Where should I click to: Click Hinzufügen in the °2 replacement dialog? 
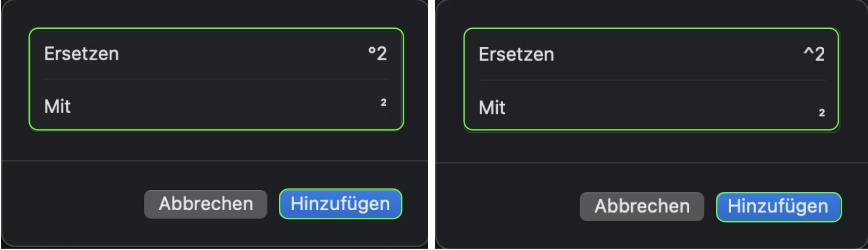(x=340, y=204)
